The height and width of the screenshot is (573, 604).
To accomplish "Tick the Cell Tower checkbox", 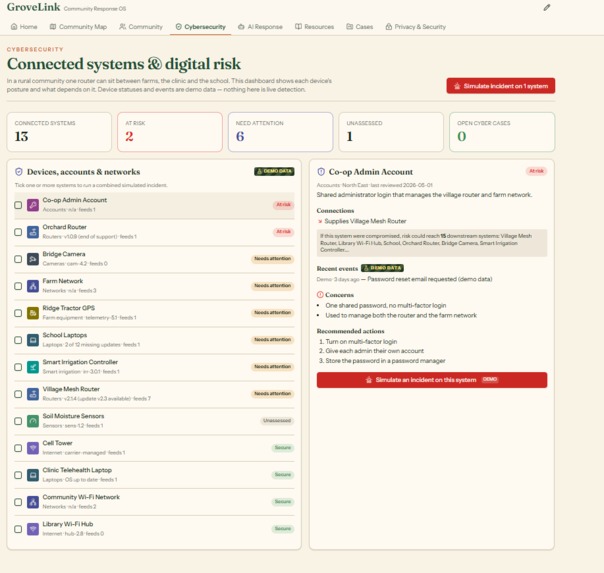I will tap(18, 448).
